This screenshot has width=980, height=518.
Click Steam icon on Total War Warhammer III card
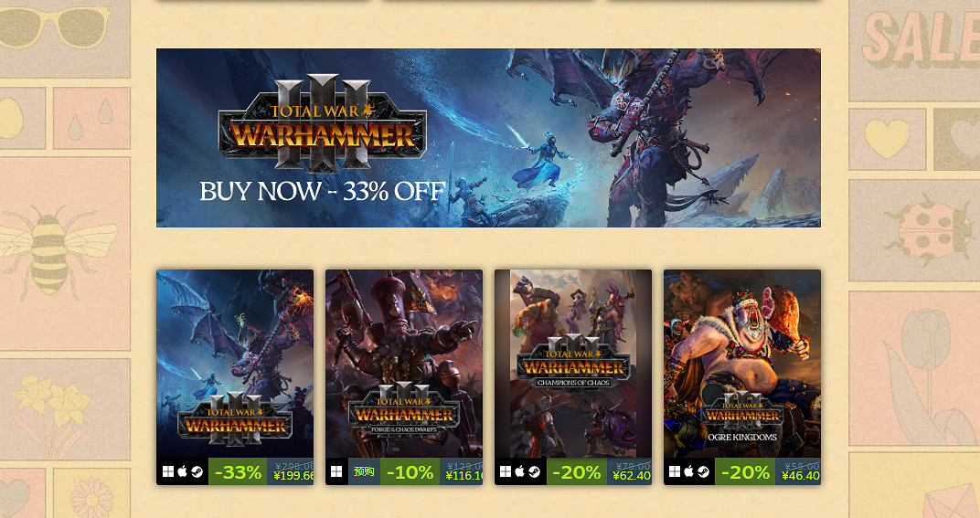[x=197, y=471]
